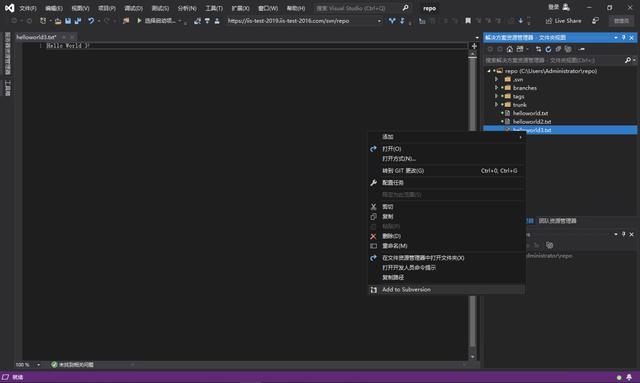Click the wrench configure tasks menu item
640x383 pixels.
446,183
